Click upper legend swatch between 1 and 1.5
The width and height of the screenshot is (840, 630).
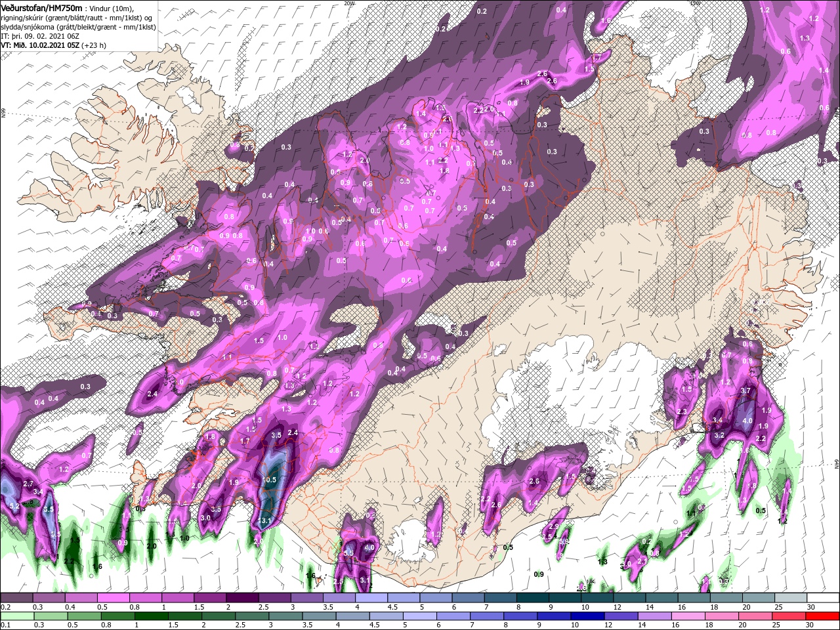[x=177, y=598]
